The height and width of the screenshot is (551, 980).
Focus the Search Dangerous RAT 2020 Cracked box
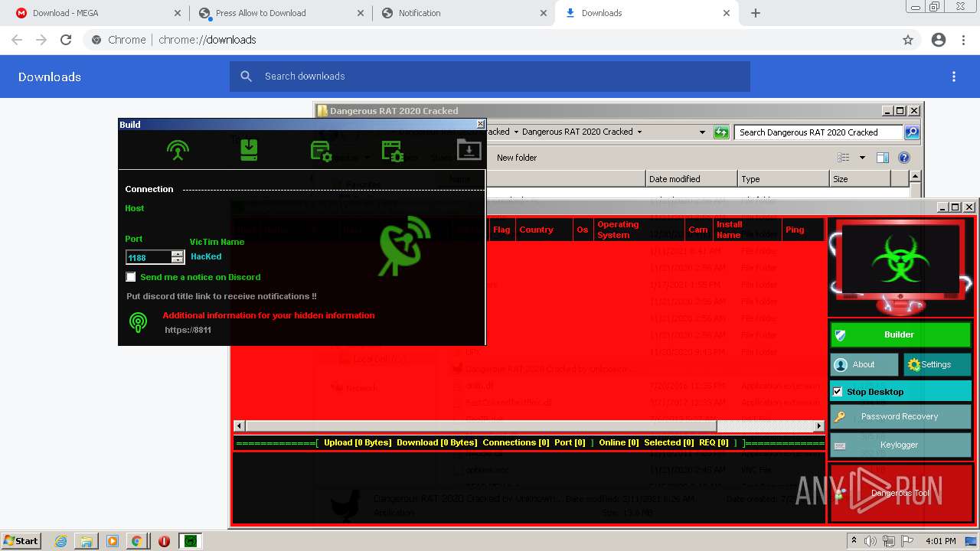coord(818,132)
